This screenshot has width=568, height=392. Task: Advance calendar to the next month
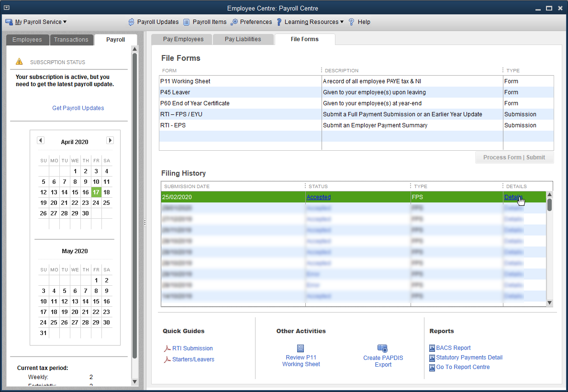click(110, 140)
